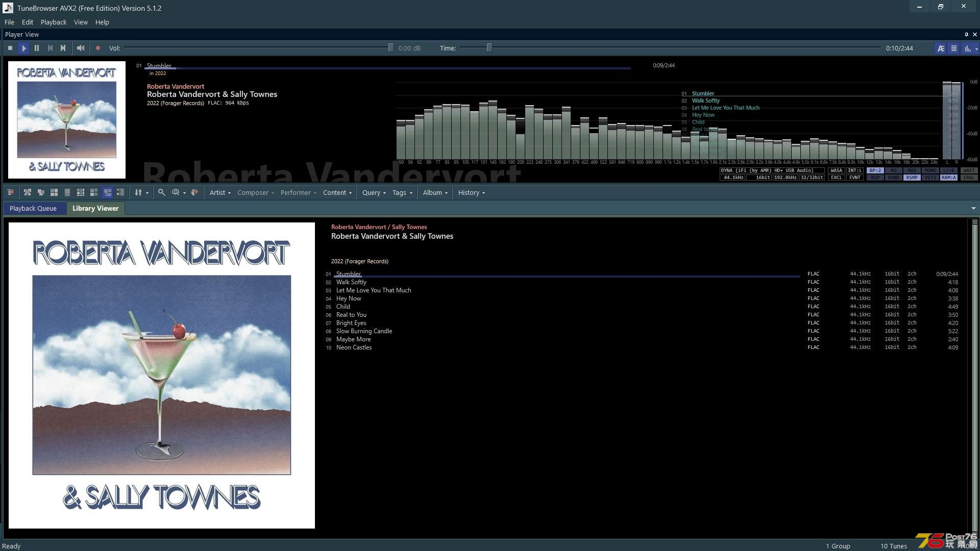Expand the Content dropdown
Image resolution: width=980 pixels, height=551 pixels.
[337, 192]
